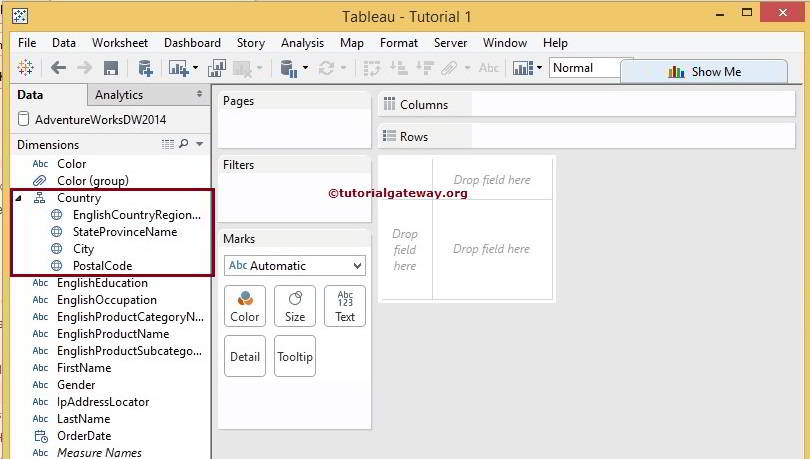Viewport: 810px width, 459px height.
Task: Click the Group Members paperclip icon
Action: (x=449, y=68)
